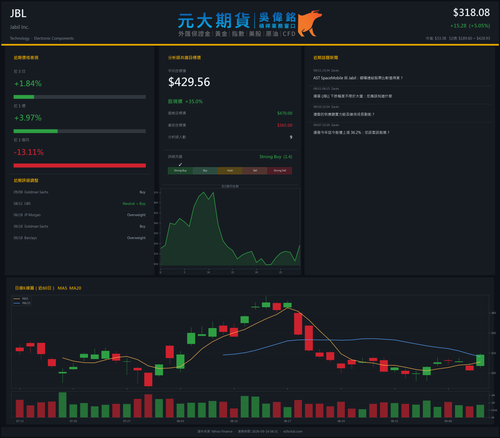Open the news headline mentioning 36.2%
The image size is (500, 438).
pos(351,133)
